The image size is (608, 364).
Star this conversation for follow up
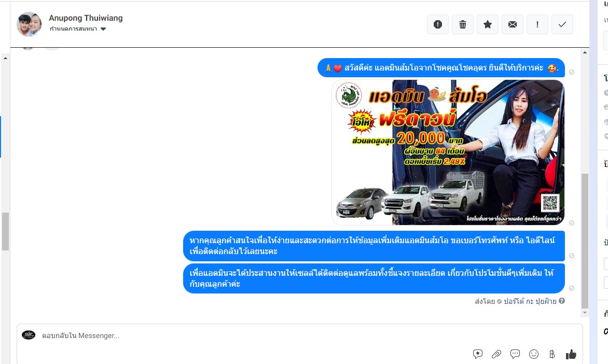(488, 24)
